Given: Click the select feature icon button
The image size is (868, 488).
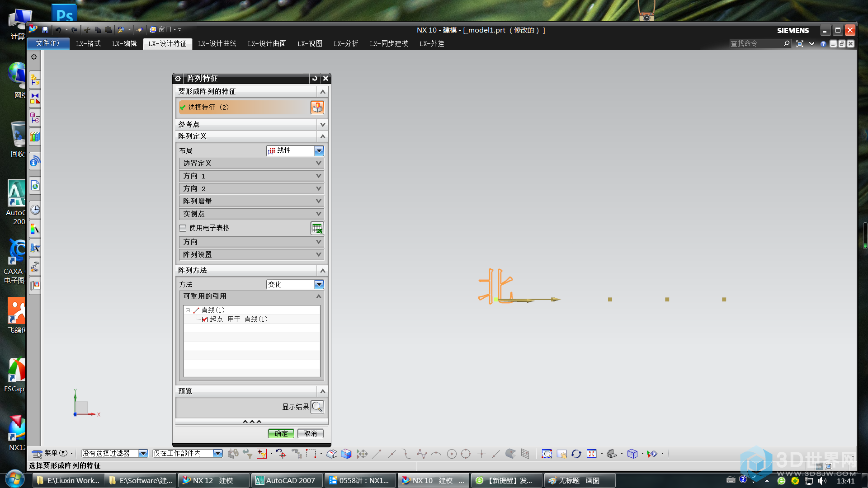Looking at the screenshot, I should 317,108.
